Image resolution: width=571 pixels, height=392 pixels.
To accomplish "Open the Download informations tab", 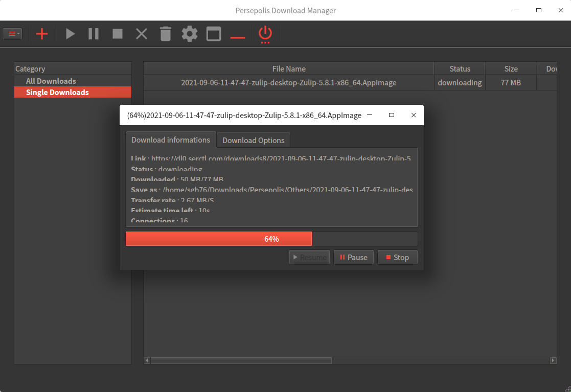I will click(171, 140).
